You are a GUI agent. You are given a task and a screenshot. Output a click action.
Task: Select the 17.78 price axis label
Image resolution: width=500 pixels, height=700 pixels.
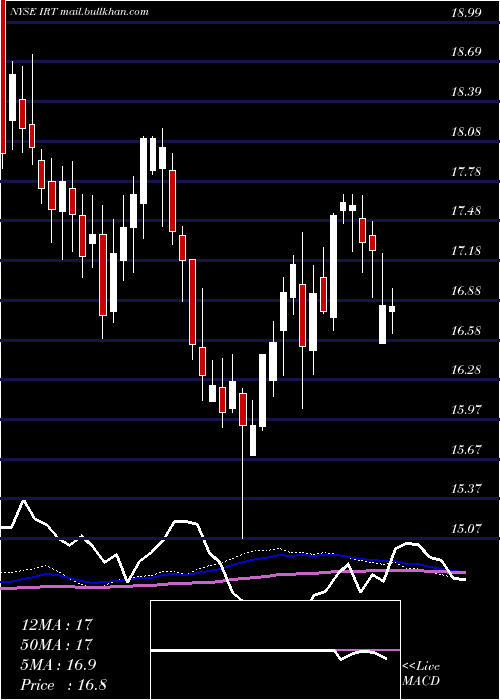tap(466, 172)
